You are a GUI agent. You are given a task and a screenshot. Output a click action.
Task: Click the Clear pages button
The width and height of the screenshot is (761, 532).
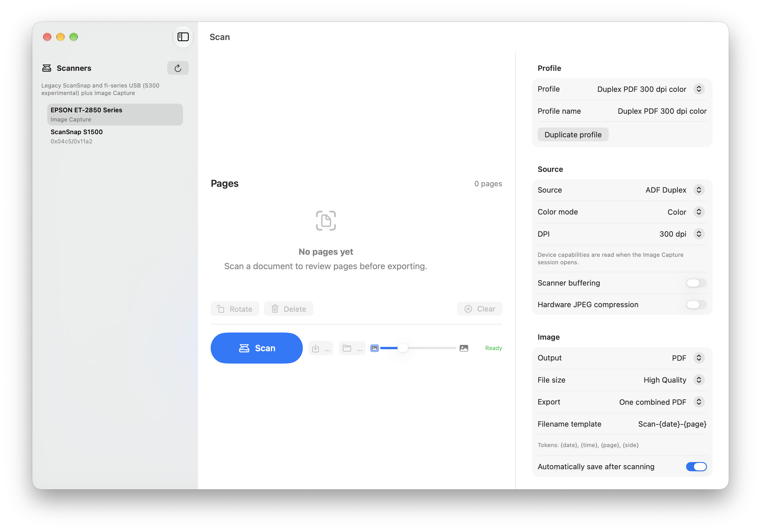pyautogui.click(x=480, y=309)
